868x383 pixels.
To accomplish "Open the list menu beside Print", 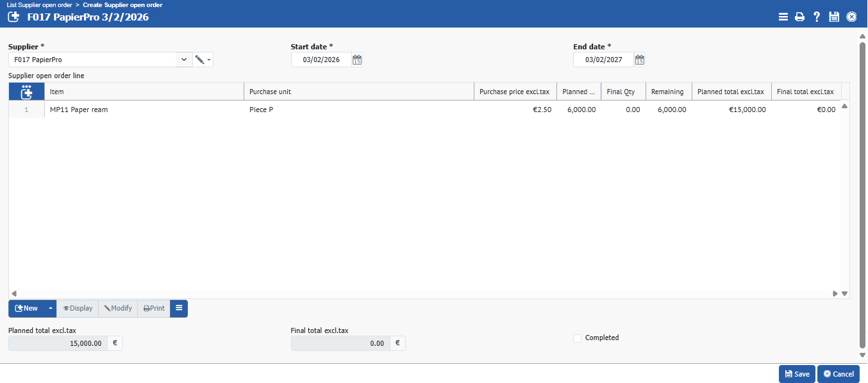I will (179, 309).
